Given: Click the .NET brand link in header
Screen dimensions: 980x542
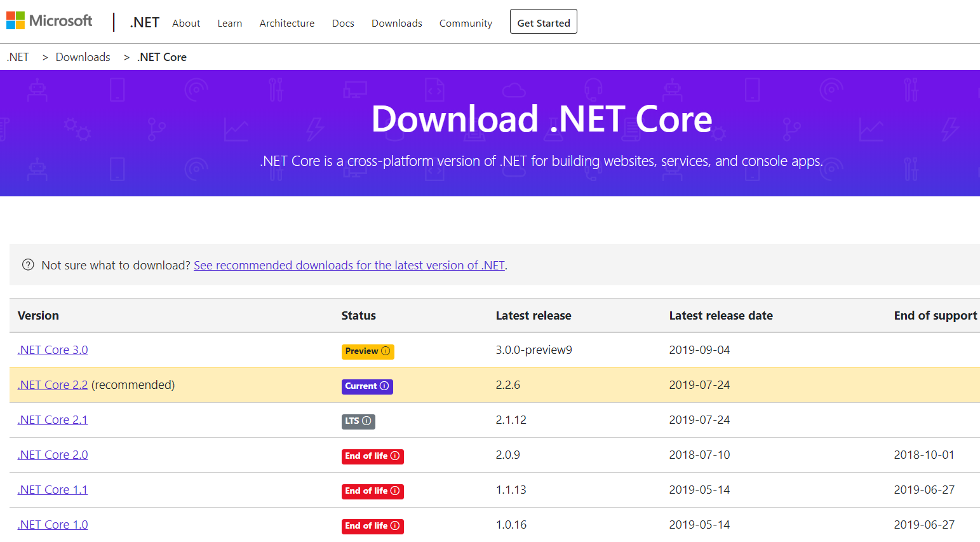Looking at the screenshot, I should tap(144, 23).
